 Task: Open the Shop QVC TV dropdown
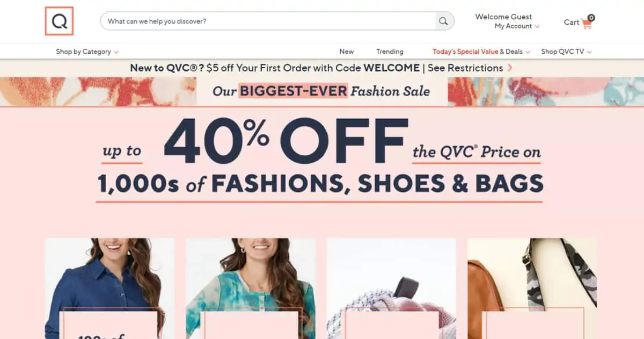point(566,52)
